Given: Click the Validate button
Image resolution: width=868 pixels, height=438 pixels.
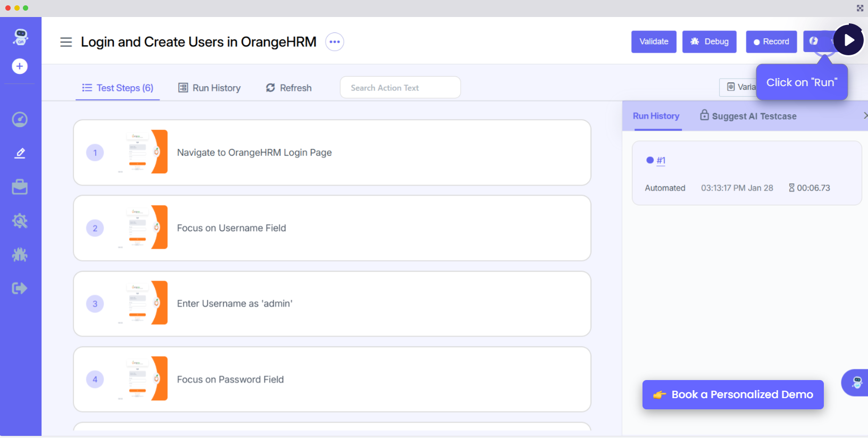Looking at the screenshot, I should (x=654, y=42).
